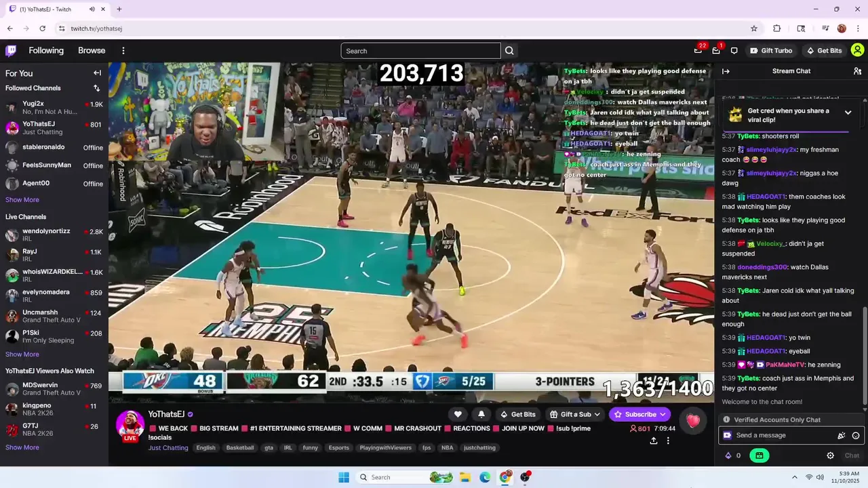Image resolution: width=868 pixels, height=488 pixels.
Task: Open the Twitch home logo
Action: (11, 51)
